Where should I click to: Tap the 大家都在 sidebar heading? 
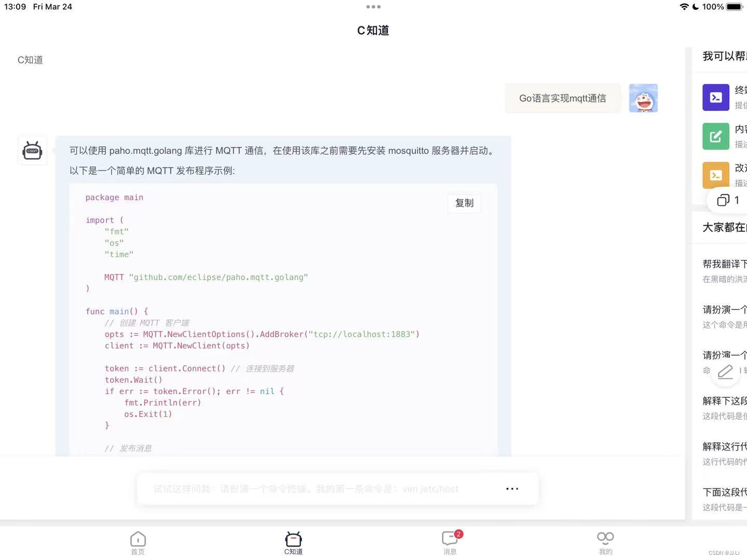(725, 227)
